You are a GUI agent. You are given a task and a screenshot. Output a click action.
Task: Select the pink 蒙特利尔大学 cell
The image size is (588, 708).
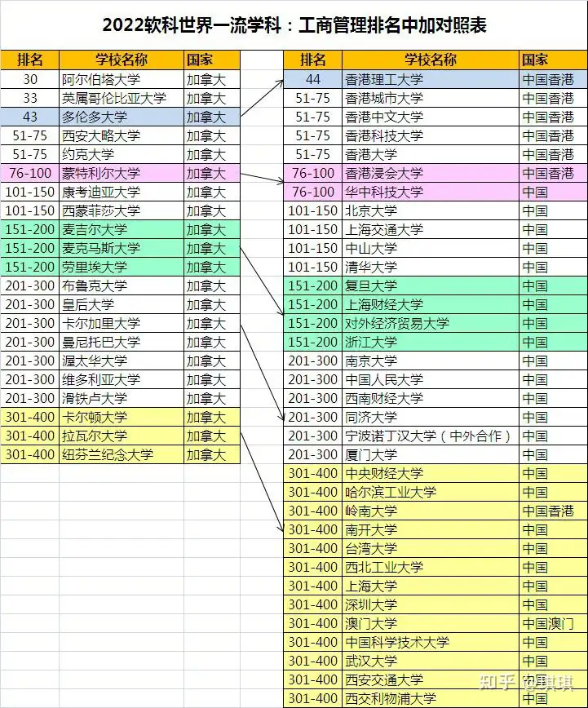click(x=121, y=173)
